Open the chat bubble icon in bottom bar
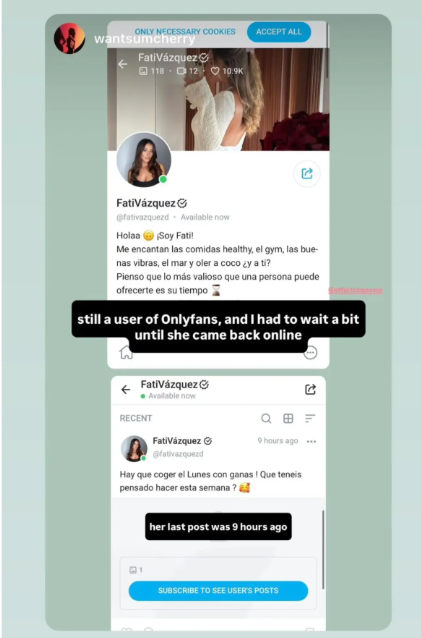421x638 pixels. click(x=310, y=353)
